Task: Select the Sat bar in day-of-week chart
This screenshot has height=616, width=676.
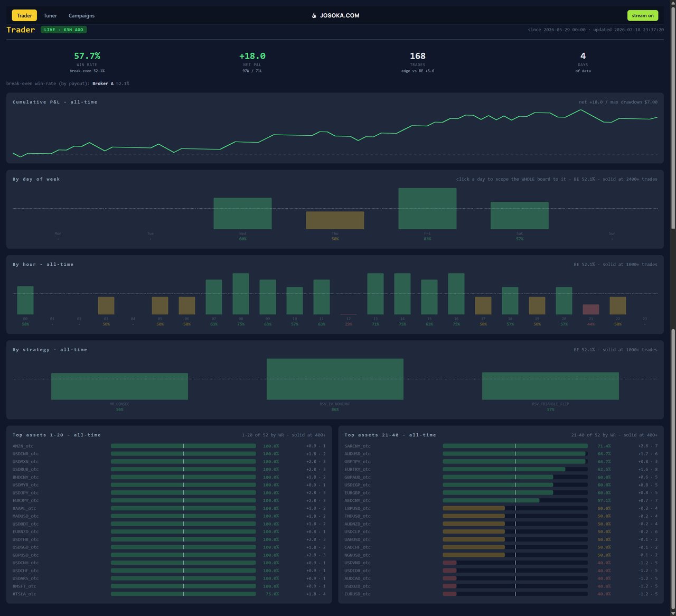Action: [520, 216]
